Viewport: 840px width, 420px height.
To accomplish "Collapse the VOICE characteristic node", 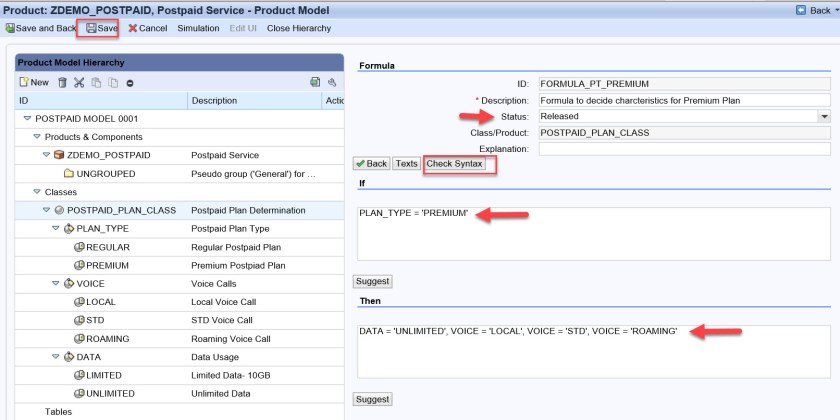I will pos(56,283).
